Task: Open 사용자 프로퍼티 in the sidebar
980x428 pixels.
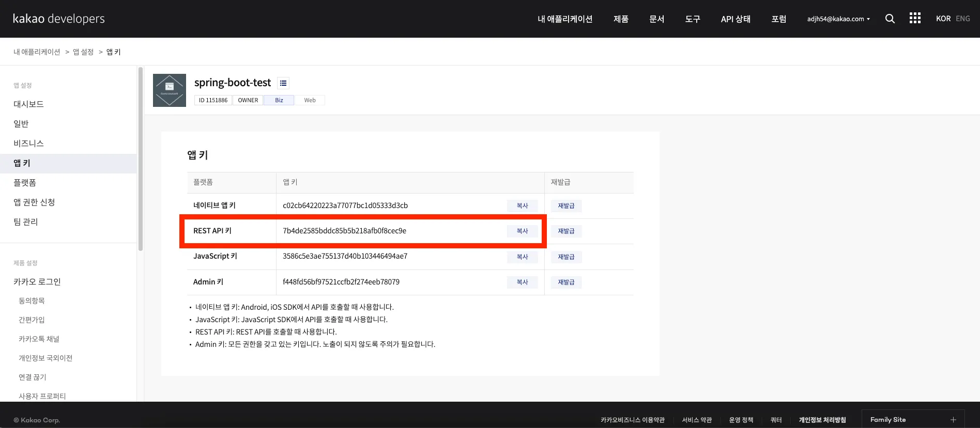Action: pos(42,396)
